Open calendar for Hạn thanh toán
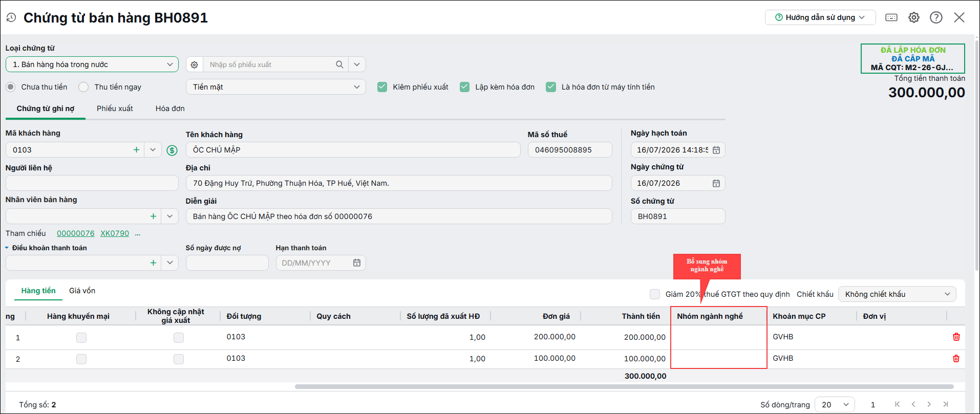Viewport: 980px width, 414px height. click(x=357, y=263)
